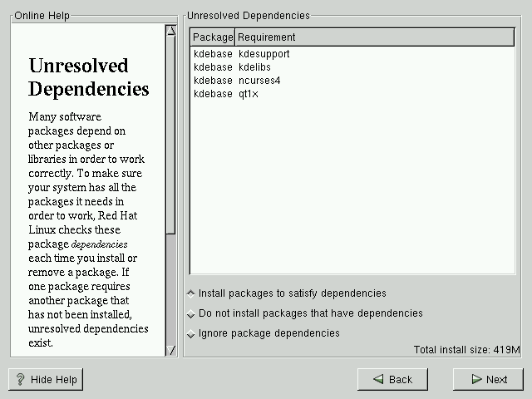Click the help panel scroll up arrow

pyautogui.click(x=171, y=31)
